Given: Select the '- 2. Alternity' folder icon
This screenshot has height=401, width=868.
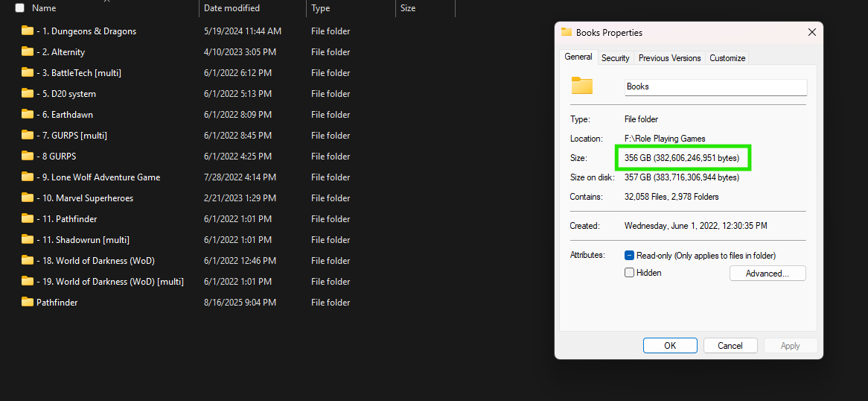Looking at the screenshot, I should click(28, 51).
